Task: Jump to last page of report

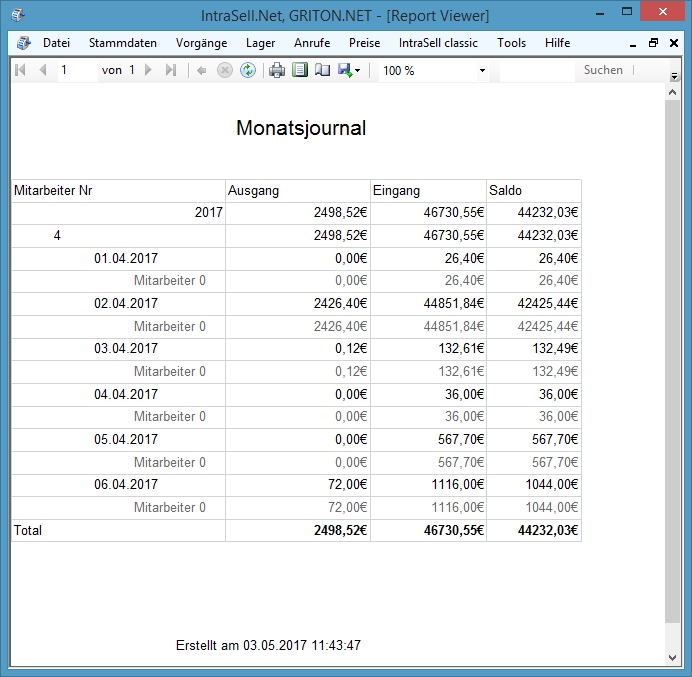Action: click(x=171, y=70)
